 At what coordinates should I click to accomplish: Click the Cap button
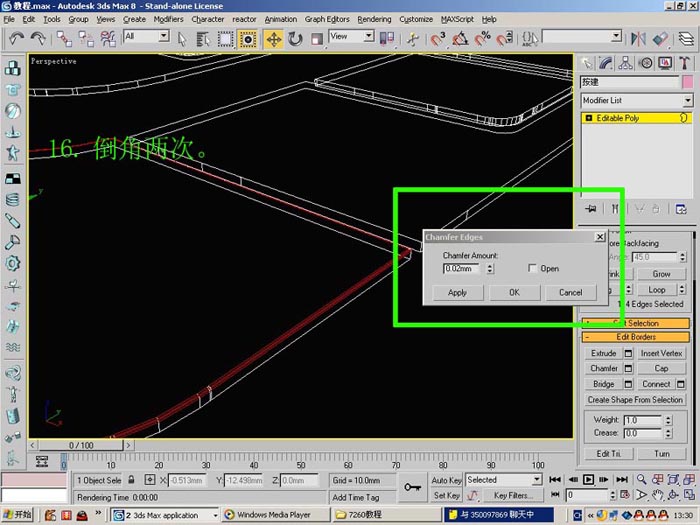tap(661, 369)
